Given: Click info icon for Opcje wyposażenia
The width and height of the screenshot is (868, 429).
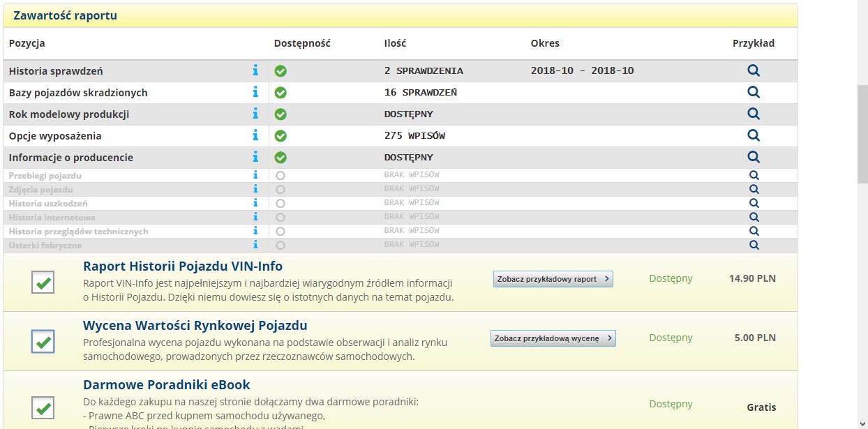Looking at the screenshot, I should 255,135.
